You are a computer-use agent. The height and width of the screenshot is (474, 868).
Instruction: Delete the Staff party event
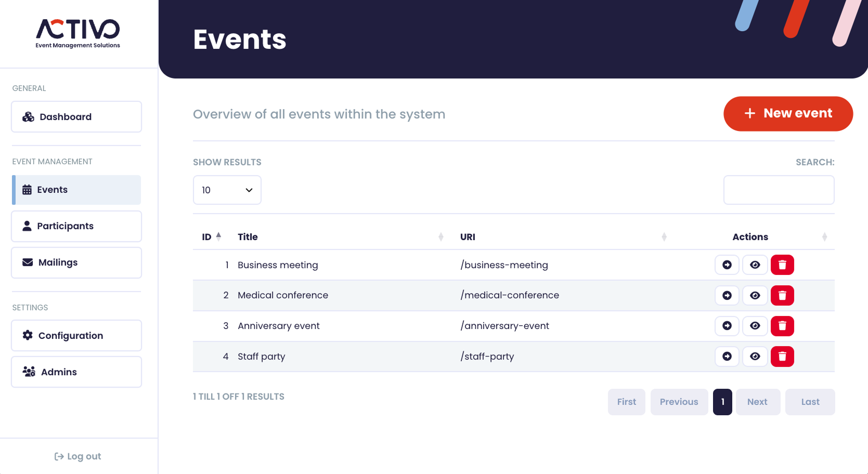point(782,357)
